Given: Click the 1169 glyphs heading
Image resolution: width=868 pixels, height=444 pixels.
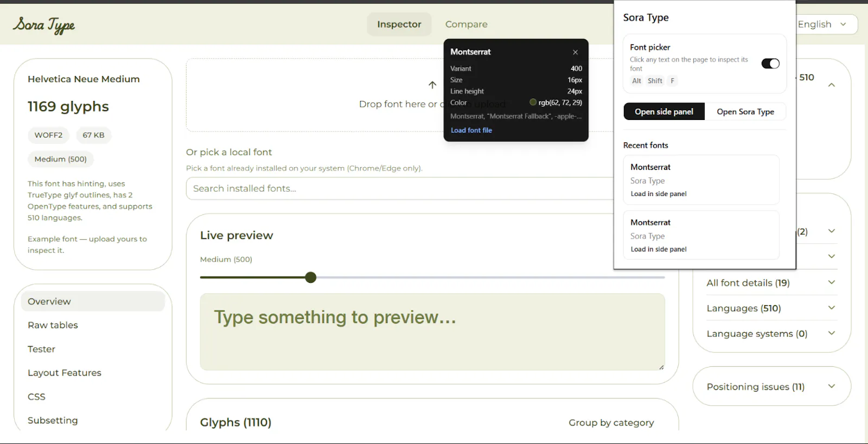Looking at the screenshot, I should [68, 106].
